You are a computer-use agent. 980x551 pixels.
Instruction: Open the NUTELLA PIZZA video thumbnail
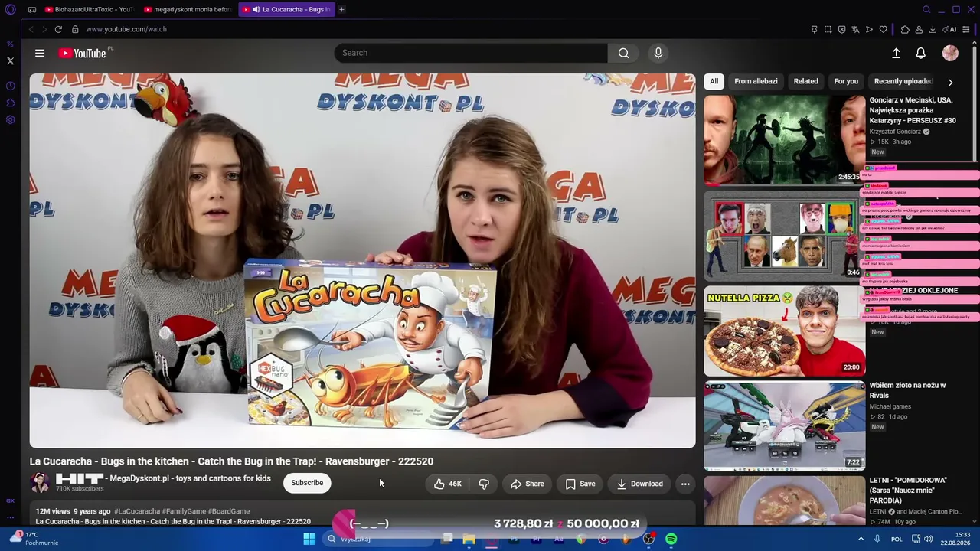(784, 331)
